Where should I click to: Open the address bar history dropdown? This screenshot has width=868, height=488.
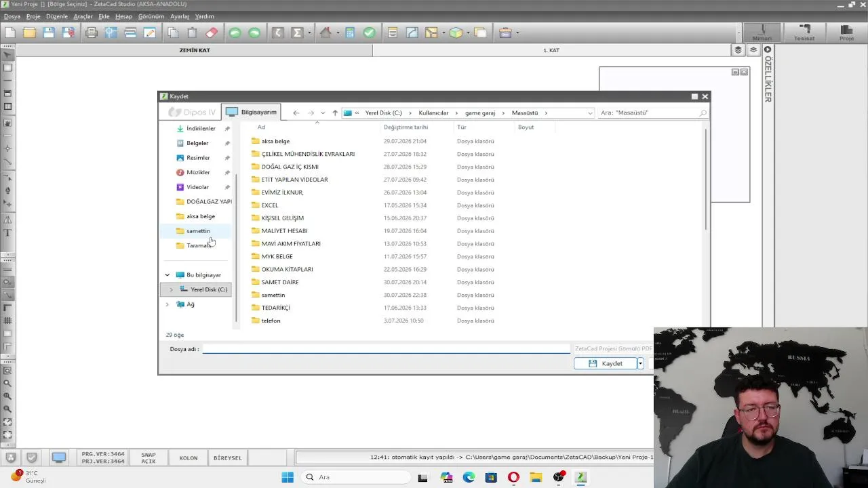click(x=590, y=113)
